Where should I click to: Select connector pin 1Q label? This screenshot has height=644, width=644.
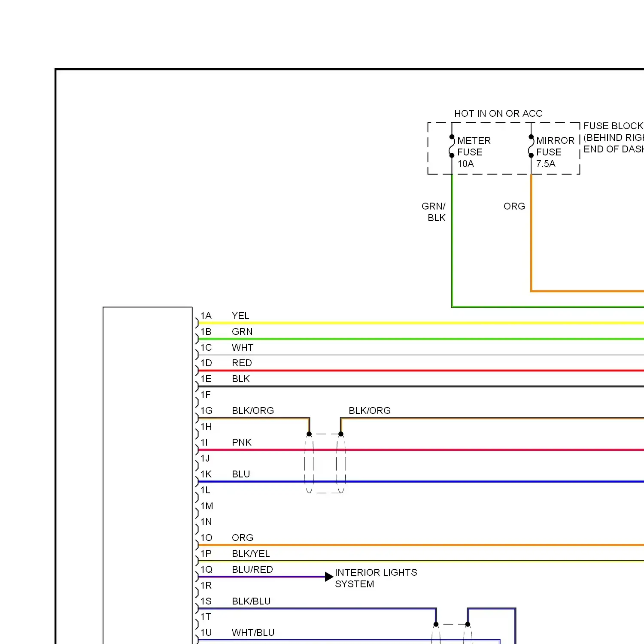(x=207, y=570)
